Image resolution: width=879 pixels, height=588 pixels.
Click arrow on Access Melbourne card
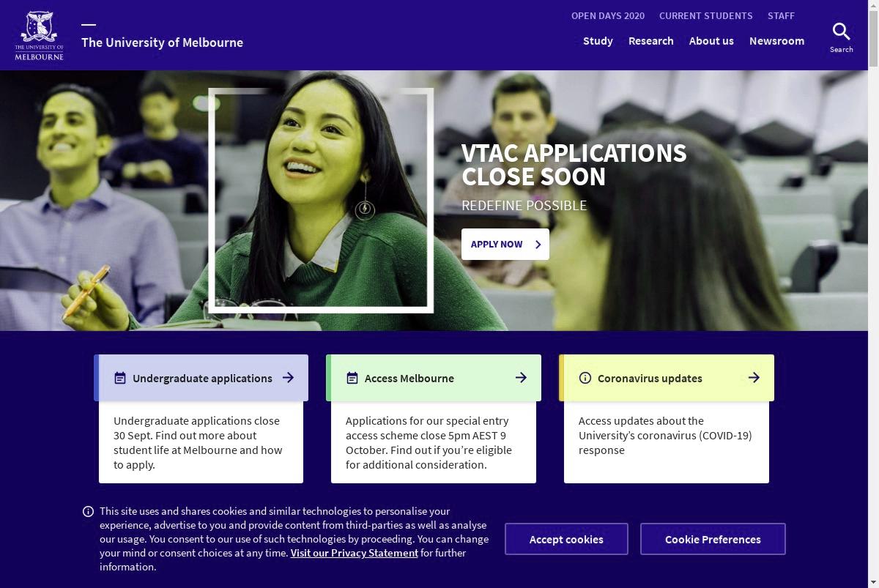(521, 378)
